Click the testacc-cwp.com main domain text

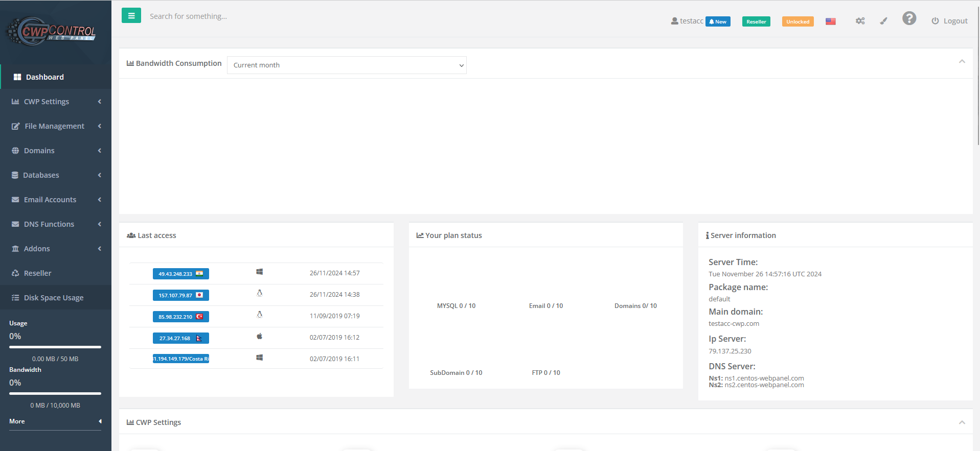pyautogui.click(x=734, y=323)
